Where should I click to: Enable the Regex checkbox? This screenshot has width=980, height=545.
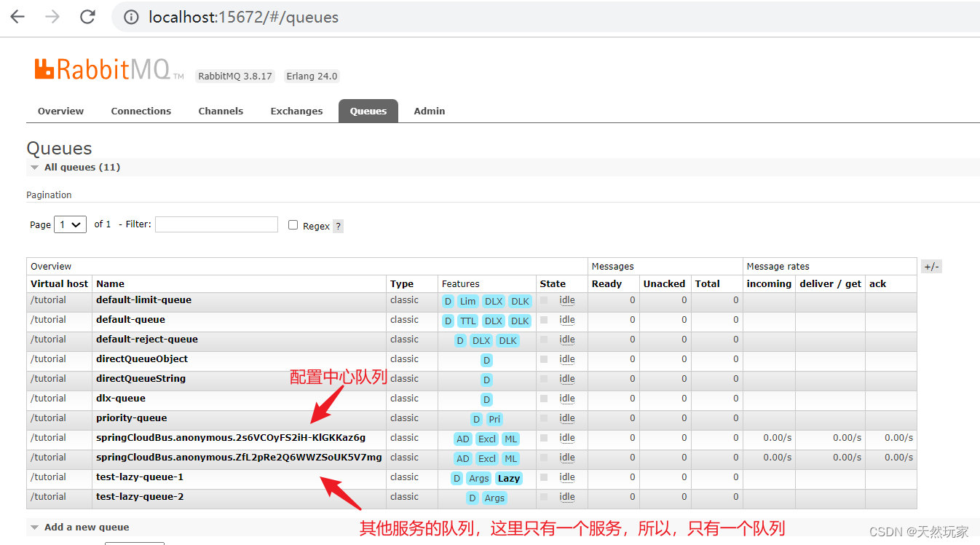pyautogui.click(x=293, y=225)
